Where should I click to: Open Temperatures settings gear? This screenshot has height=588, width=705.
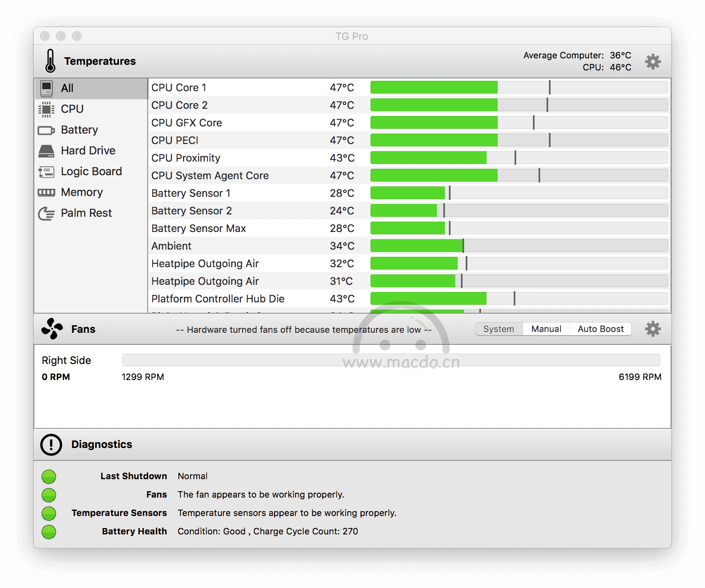click(x=653, y=62)
